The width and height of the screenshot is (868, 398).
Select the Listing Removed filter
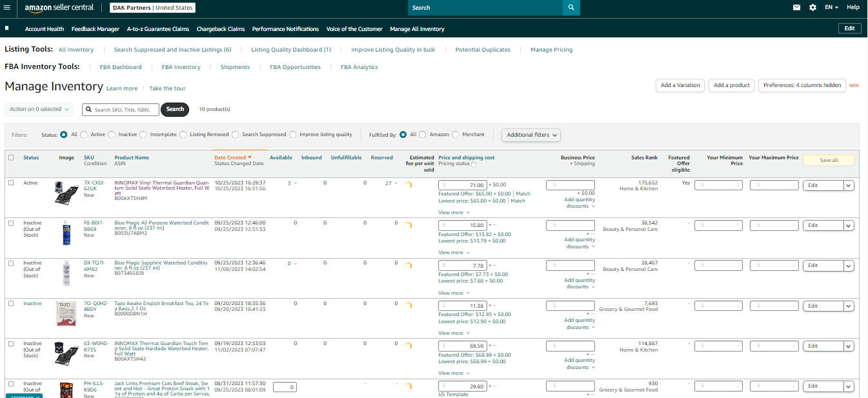point(183,135)
